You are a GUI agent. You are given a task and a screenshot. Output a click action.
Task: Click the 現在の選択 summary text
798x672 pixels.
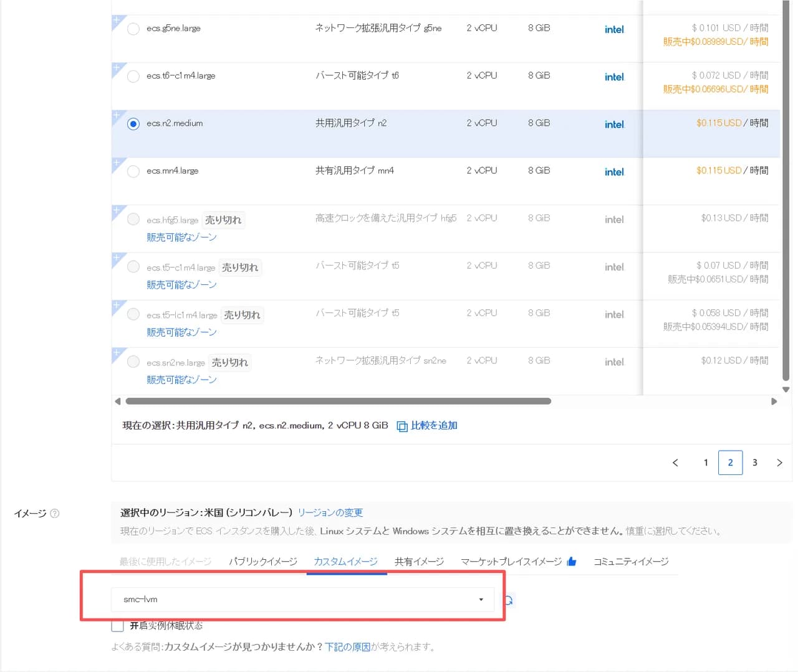[255, 425]
